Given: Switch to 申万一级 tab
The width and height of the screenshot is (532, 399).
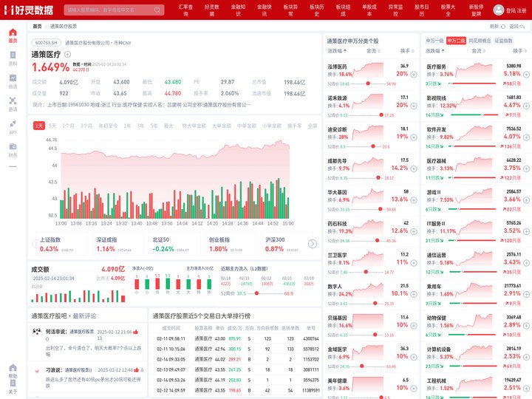Looking at the screenshot, I should point(434,41).
